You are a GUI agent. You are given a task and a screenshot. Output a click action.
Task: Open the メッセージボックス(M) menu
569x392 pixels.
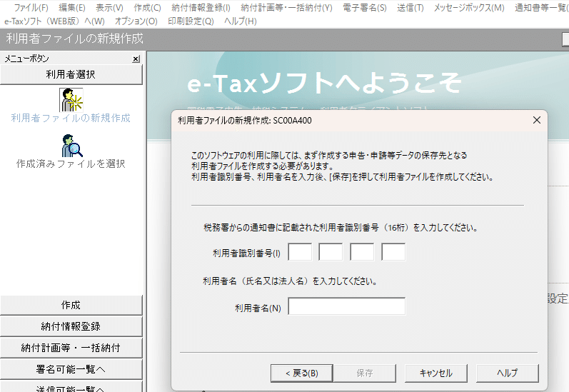click(x=469, y=8)
